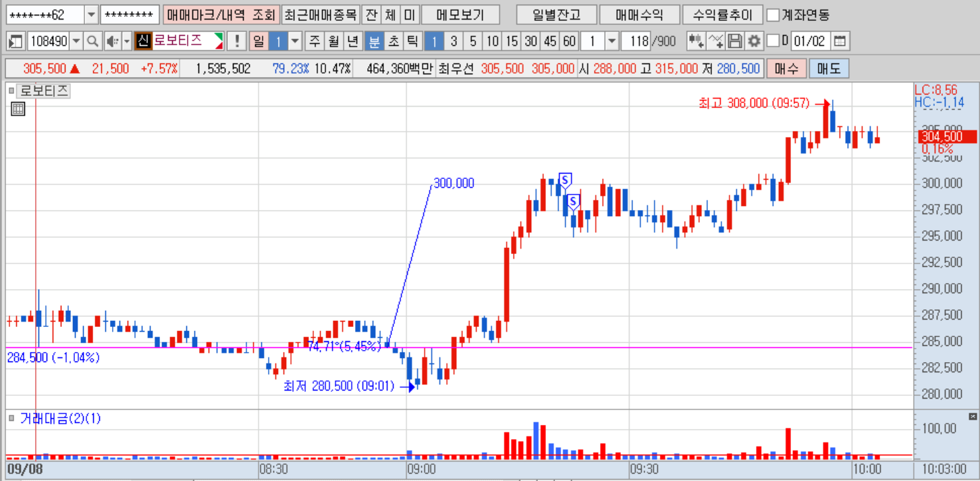Image resolution: width=980 pixels, height=481 pixels.
Task: Expand the stock code 108490 dropdown
Action: (76, 41)
